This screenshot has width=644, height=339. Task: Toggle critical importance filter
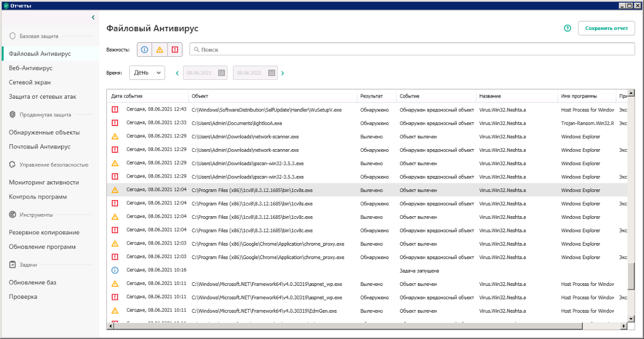tap(174, 49)
